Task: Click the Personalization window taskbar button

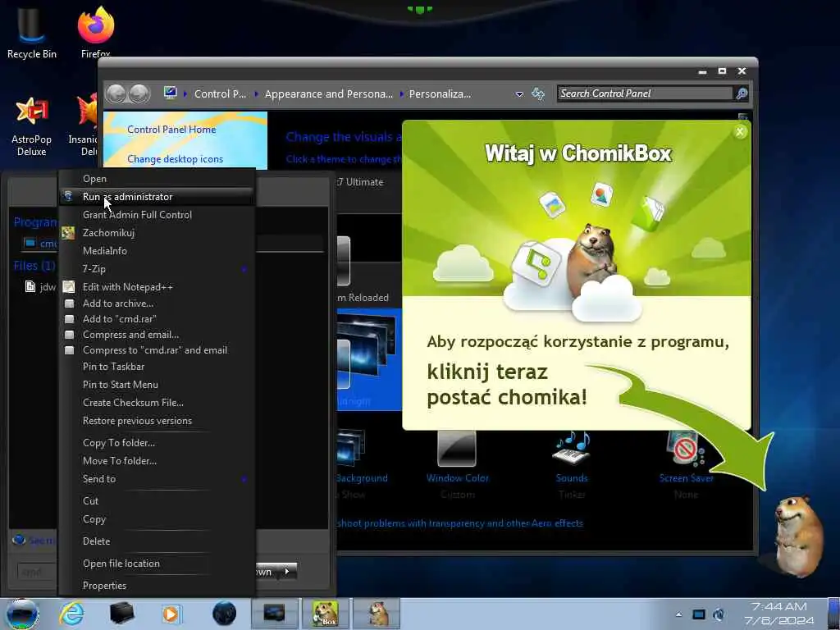Action: [274, 614]
